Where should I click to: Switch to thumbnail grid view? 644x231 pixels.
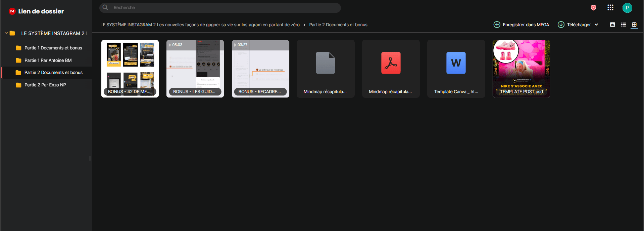pos(634,25)
